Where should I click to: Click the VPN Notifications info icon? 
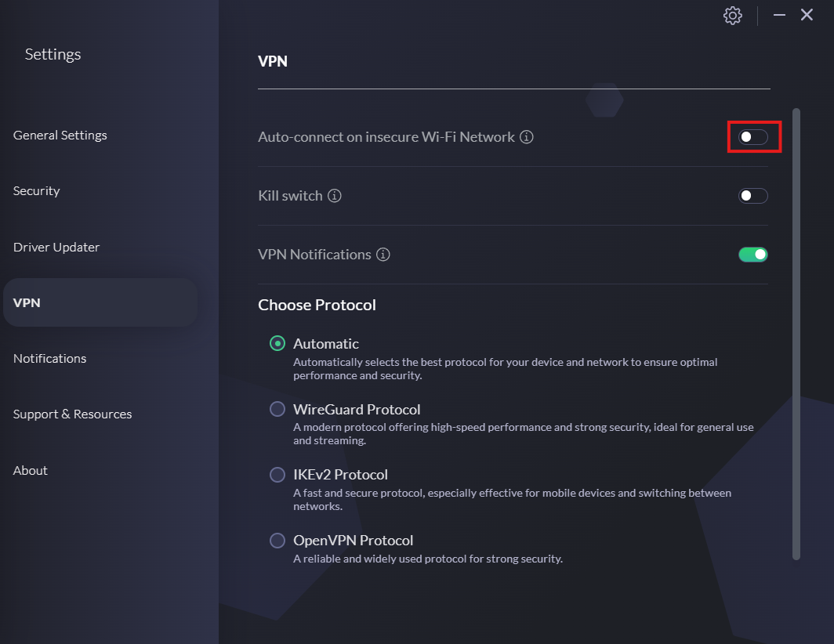coord(383,254)
